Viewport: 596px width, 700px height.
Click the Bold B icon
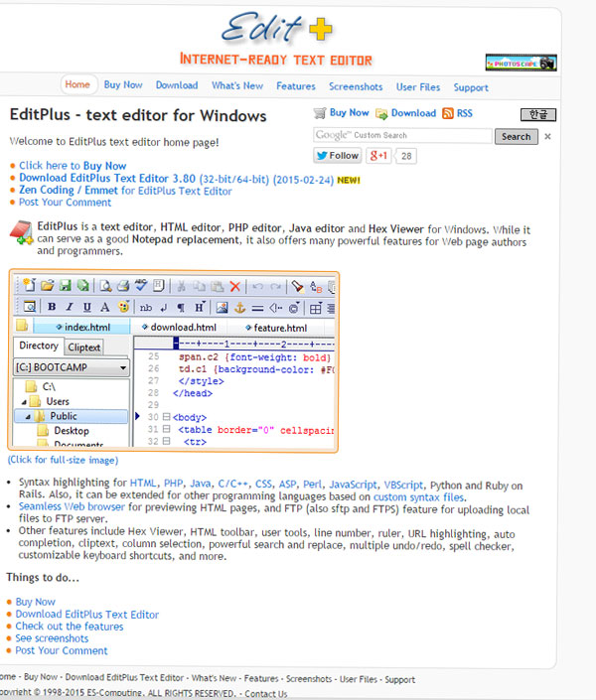click(52, 307)
